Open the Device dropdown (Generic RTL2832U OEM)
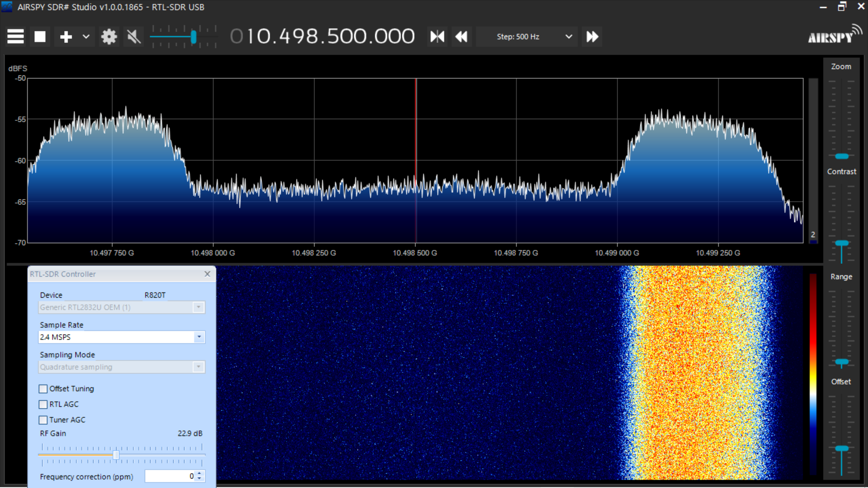868x488 pixels. (x=122, y=307)
